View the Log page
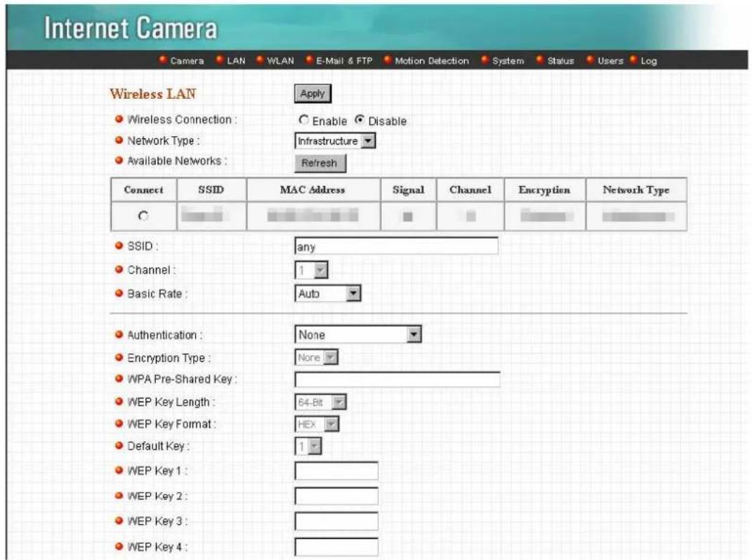The image size is (752, 560). [x=648, y=61]
